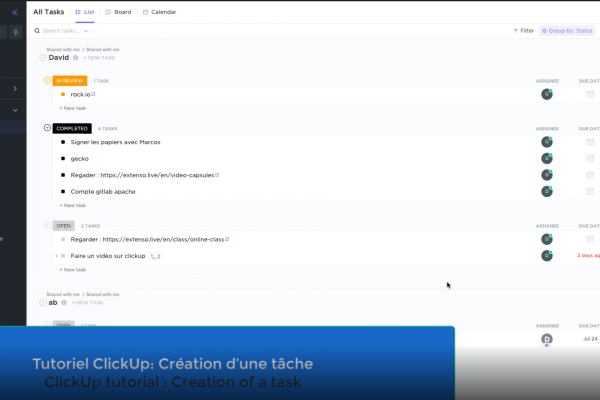600x400 pixels.
Task: Click assignee avatar for Faire un vidéo
Action: (547, 256)
